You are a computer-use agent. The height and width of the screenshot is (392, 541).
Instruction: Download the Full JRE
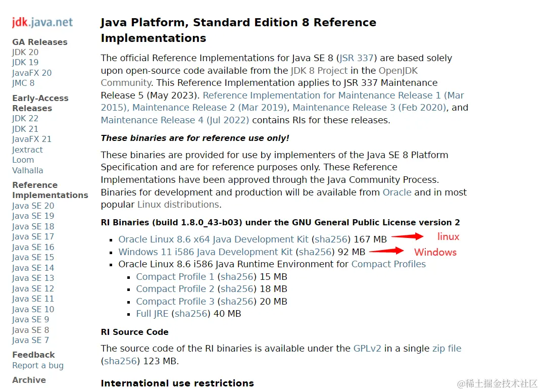tap(152, 314)
